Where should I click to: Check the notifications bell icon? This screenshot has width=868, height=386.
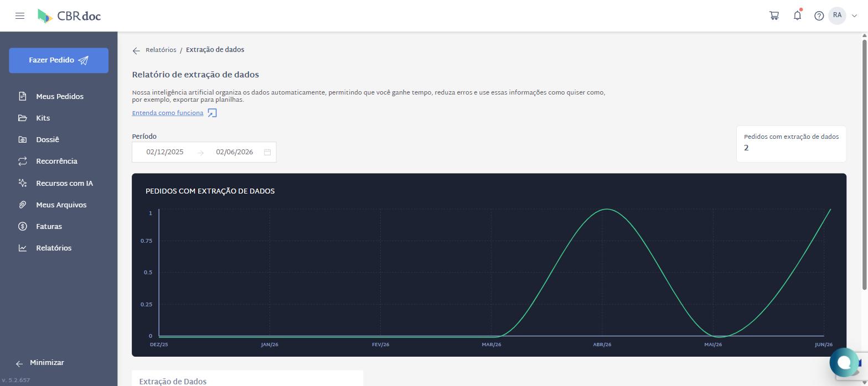(x=797, y=15)
